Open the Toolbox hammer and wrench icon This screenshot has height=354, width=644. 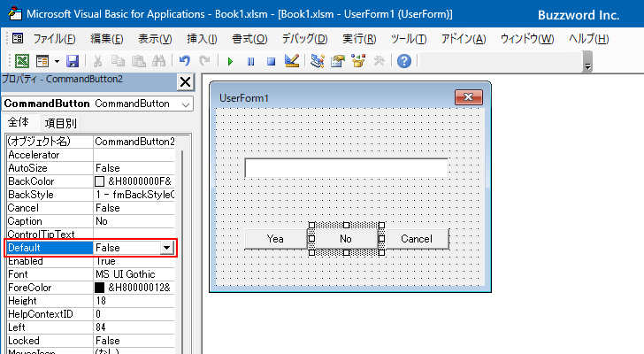point(379,61)
